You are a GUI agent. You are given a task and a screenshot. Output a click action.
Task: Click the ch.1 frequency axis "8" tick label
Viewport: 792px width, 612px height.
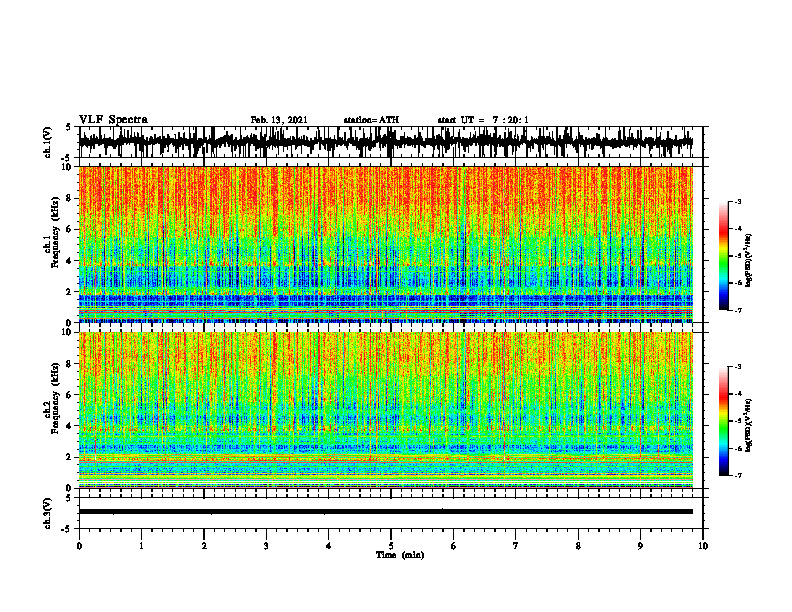click(70, 198)
